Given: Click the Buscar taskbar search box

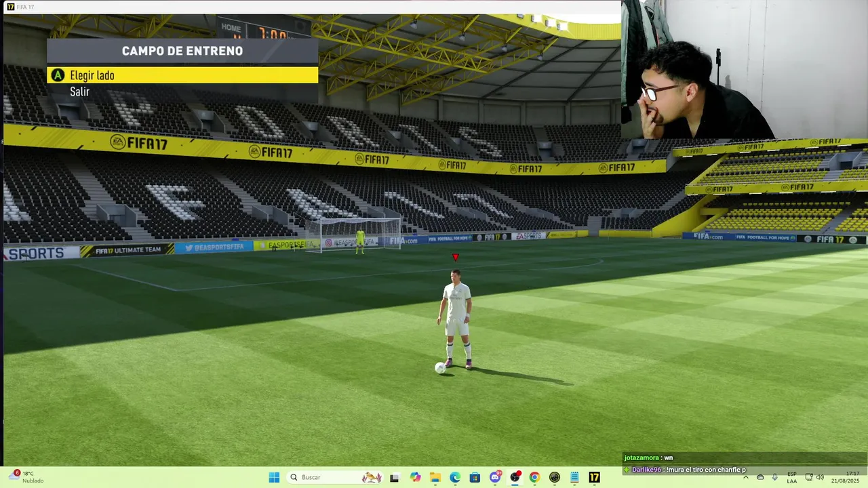Looking at the screenshot, I should (335, 477).
